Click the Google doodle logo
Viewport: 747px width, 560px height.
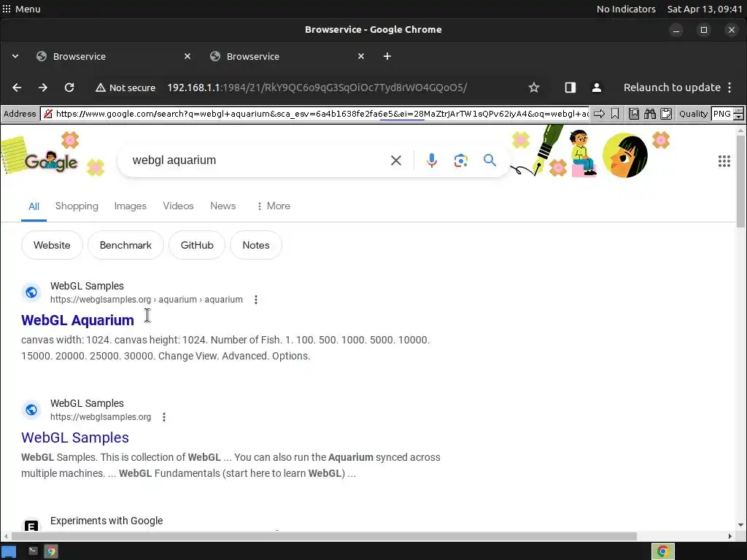point(51,161)
